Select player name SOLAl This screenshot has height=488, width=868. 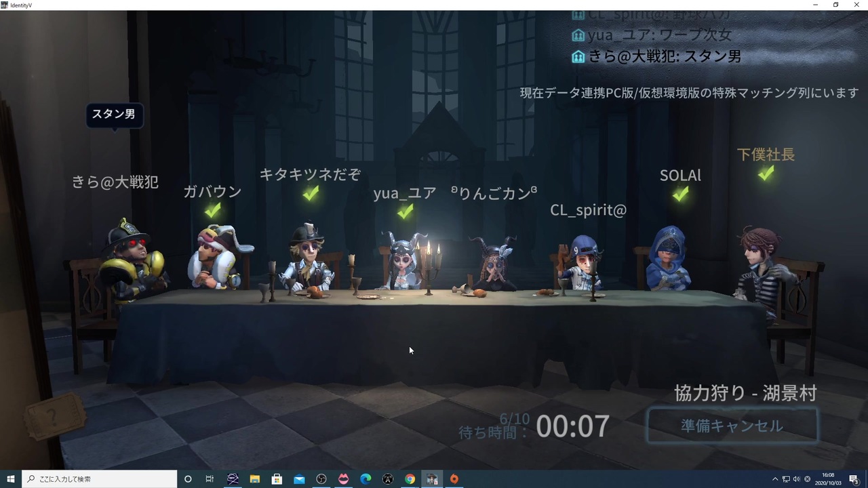[680, 176]
